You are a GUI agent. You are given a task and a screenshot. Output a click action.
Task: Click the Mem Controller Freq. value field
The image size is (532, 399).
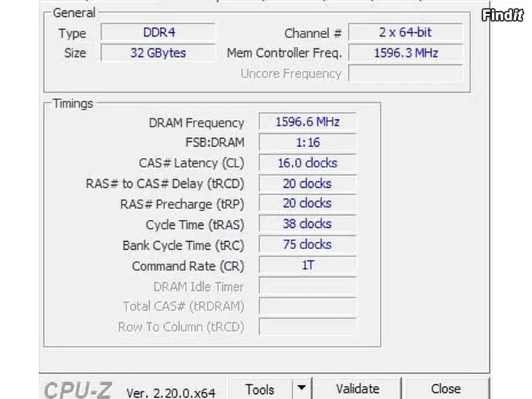406,53
